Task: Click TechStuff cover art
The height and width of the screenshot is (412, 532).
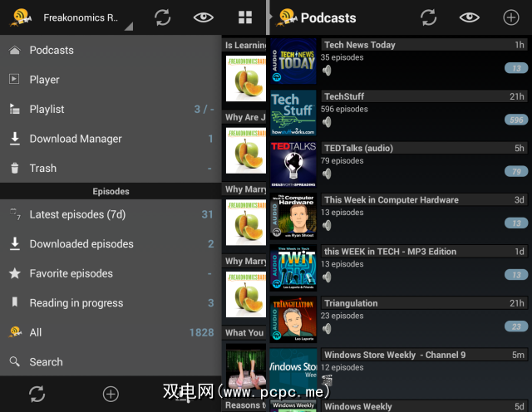Action: point(293,113)
